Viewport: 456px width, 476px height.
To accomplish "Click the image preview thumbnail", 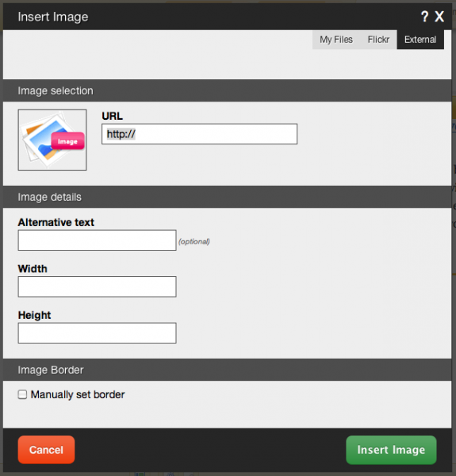I will click(x=52, y=140).
